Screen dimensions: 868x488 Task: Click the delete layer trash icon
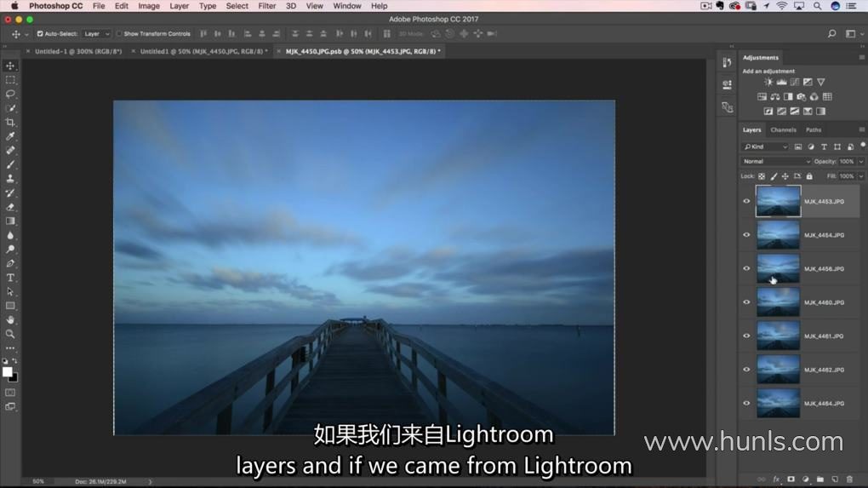(850, 479)
